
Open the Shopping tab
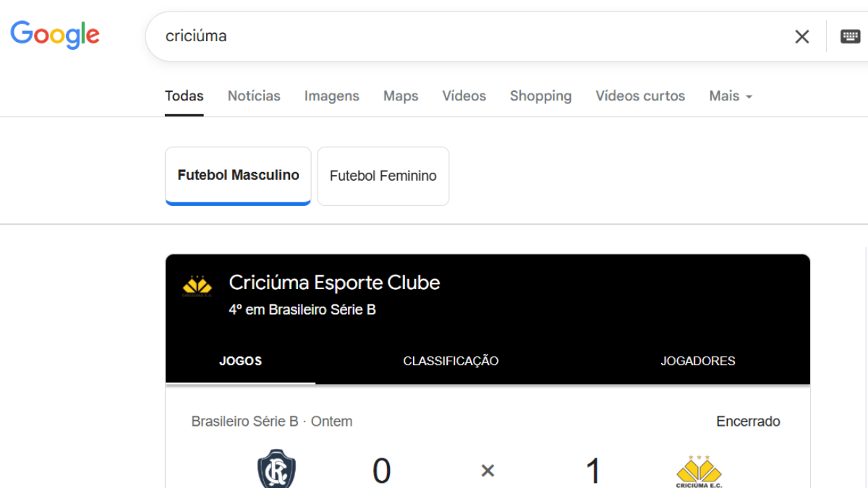click(540, 96)
